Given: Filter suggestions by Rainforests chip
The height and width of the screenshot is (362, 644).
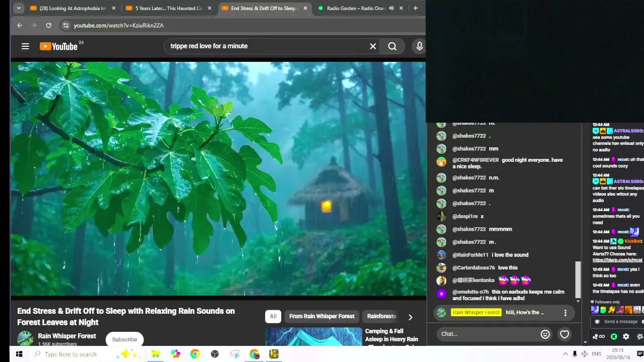Looking at the screenshot, I should 381,316.
